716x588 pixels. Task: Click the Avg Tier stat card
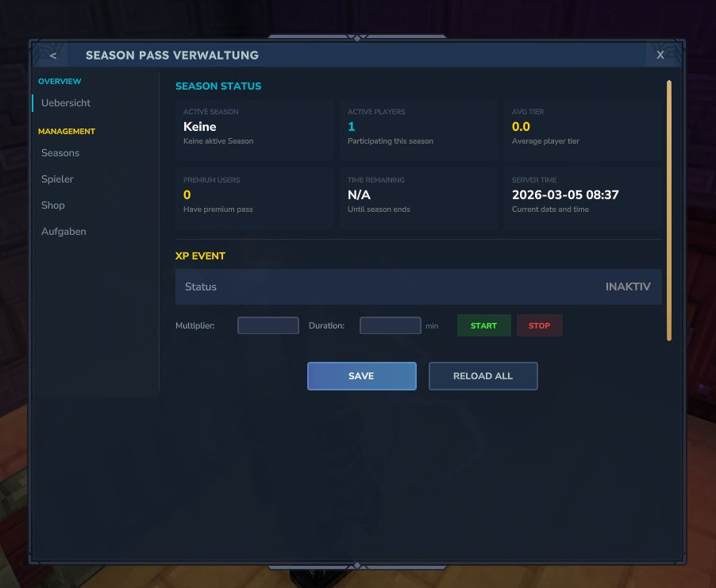coord(583,129)
